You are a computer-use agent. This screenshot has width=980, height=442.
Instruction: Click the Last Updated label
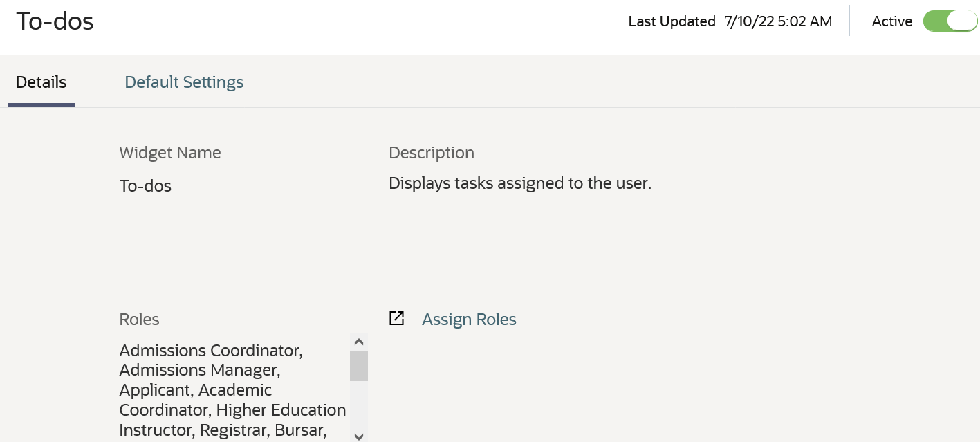point(672,21)
